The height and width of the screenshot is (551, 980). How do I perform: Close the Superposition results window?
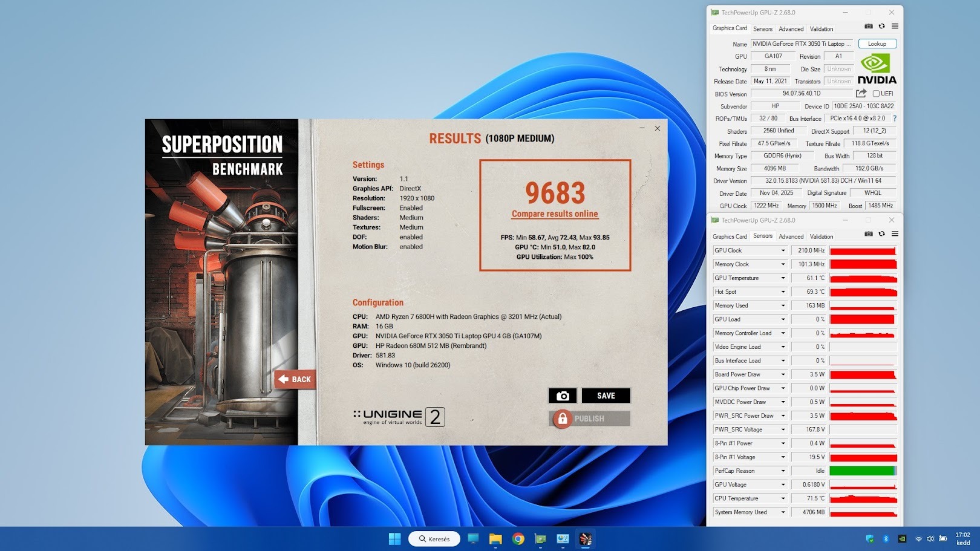click(658, 128)
